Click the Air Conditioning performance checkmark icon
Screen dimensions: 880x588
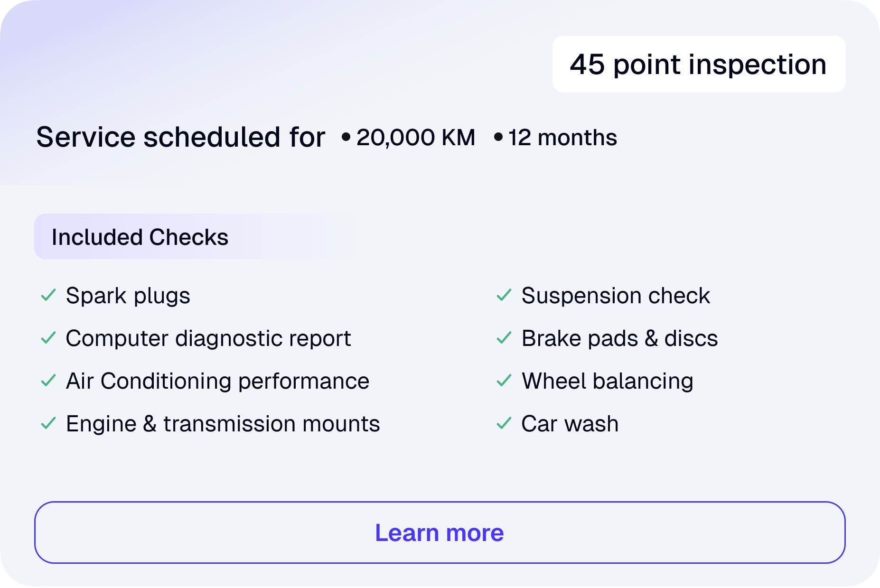[x=48, y=381]
